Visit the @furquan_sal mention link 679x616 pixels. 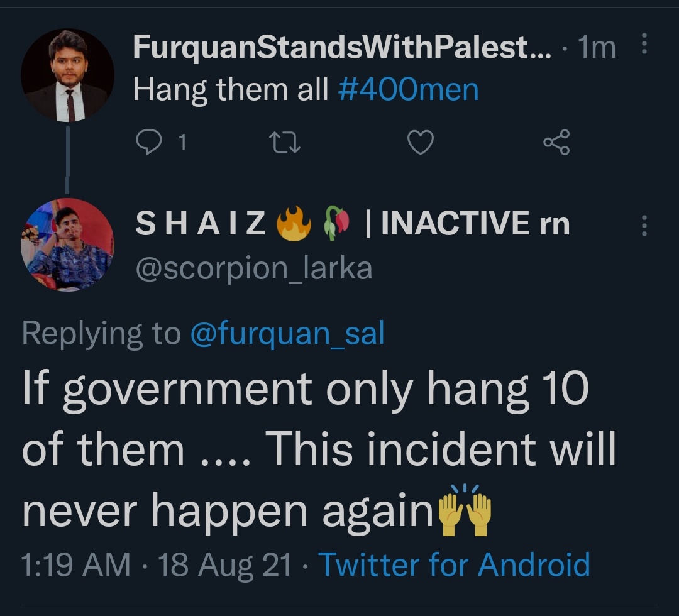pos(287,333)
